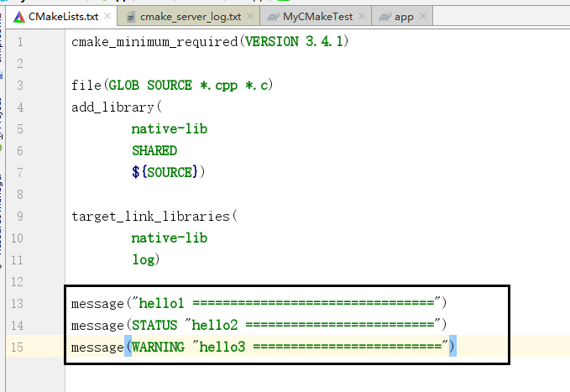570x392 pixels.
Task: Click the Gradle elephant icon on MyCMakeTest tab
Action: pyautogui.click(x=273, y=17)
